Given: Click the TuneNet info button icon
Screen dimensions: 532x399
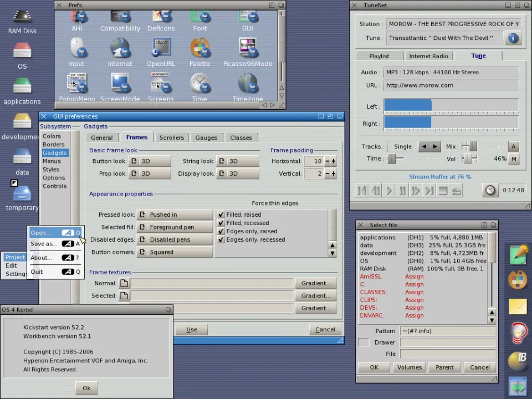Looking at the screenshot, I should 513,38.
